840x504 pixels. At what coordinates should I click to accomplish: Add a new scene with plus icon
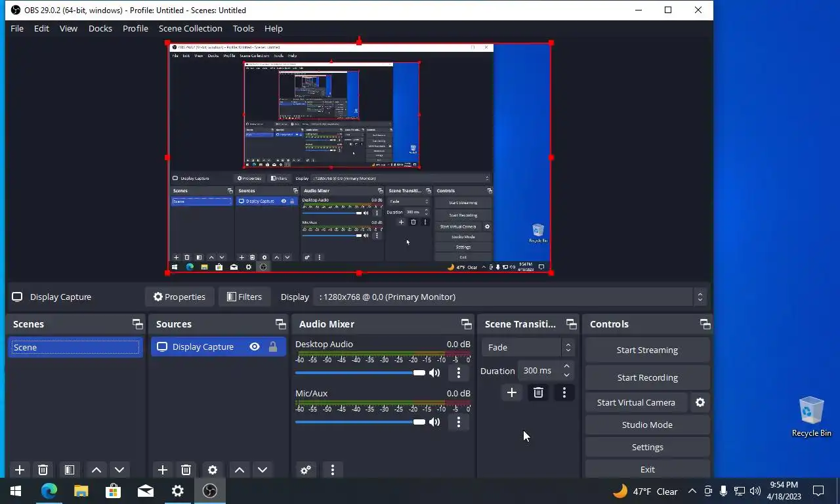tap(20, 470)
